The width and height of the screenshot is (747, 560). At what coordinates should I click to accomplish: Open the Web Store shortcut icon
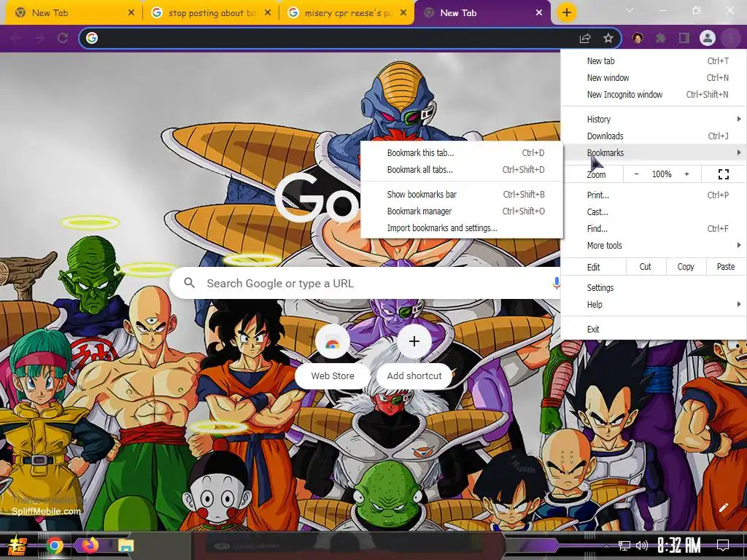point(333,341)
